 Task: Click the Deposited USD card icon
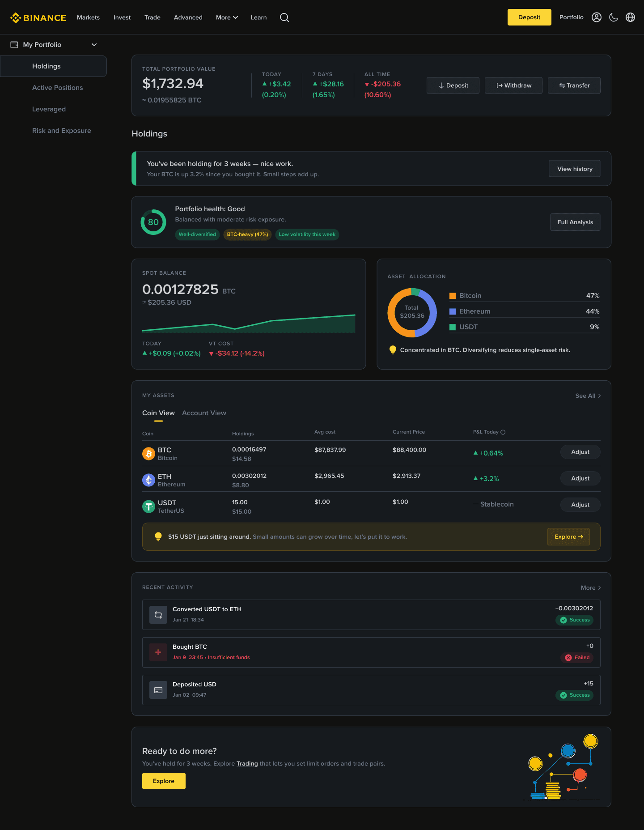click(x=158, y=690)
